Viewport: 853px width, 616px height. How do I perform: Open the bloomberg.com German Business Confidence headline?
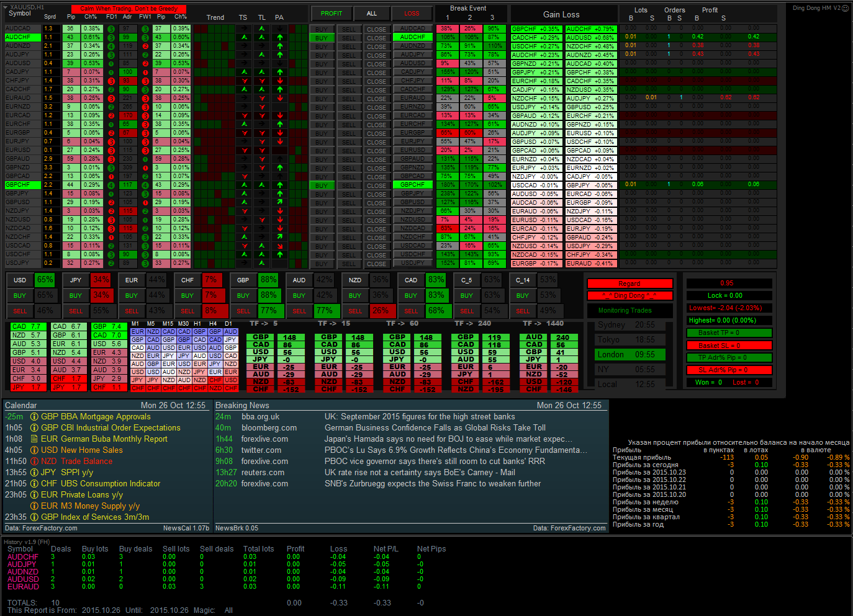click(x=435, y=428)
